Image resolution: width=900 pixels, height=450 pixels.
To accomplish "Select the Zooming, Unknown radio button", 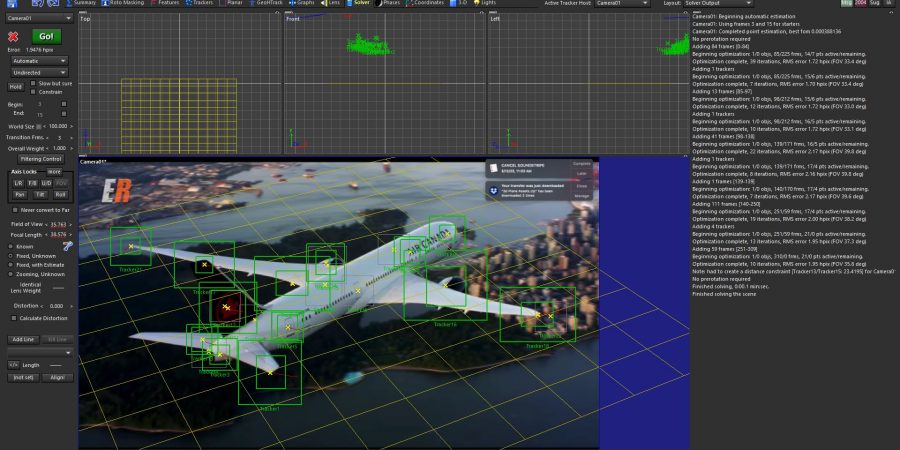I will (x=11, y=274).
